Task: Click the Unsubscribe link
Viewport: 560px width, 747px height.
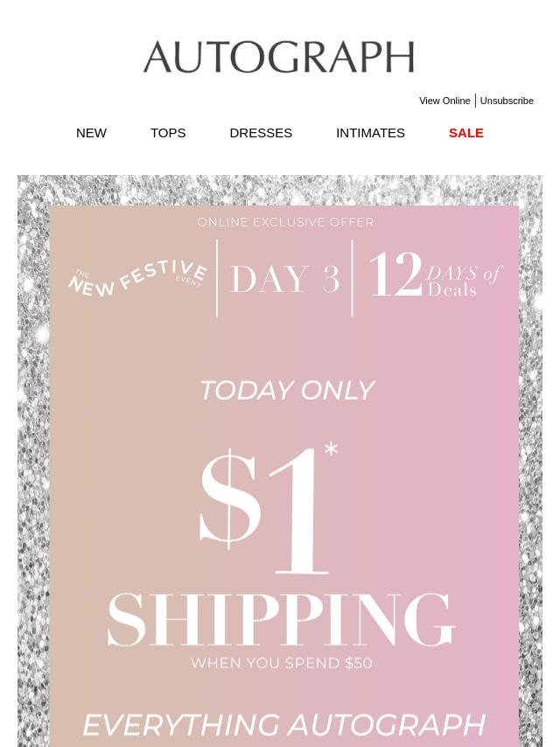Action: [507, 101]
